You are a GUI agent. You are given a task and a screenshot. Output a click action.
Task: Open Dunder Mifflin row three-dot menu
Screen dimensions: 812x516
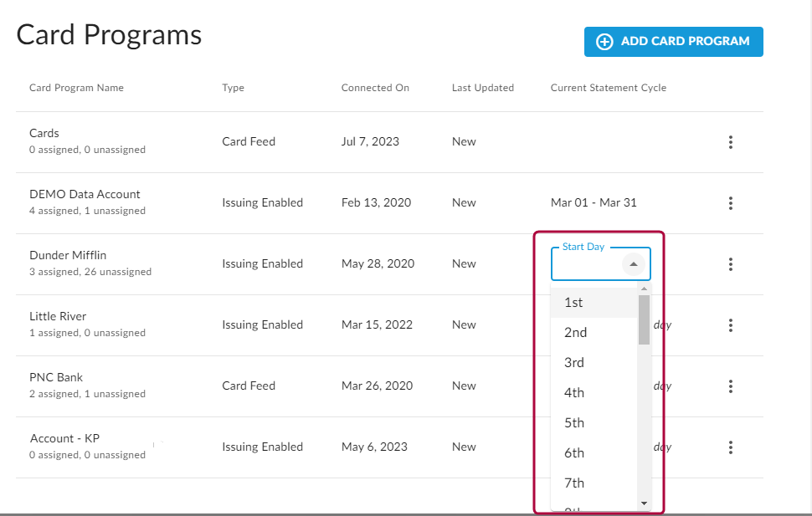pos(731,264)
